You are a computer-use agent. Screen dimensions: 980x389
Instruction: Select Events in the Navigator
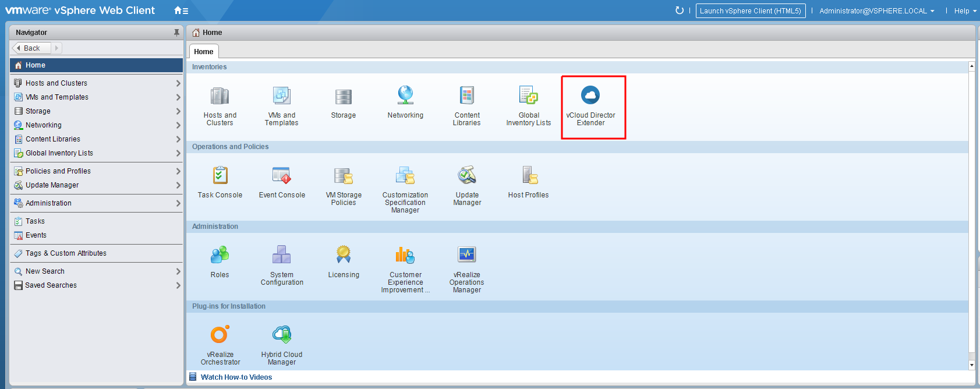[96, 235]
